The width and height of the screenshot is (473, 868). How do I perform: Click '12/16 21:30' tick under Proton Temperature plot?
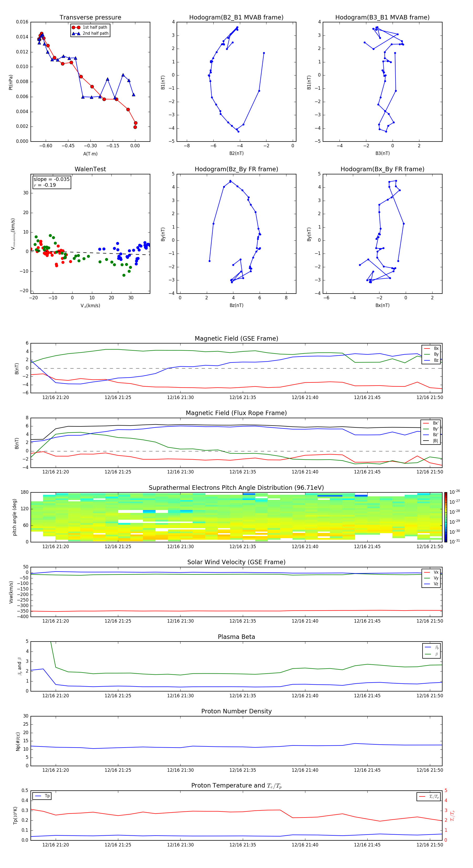pyautogui.click(x=180, y=845)
